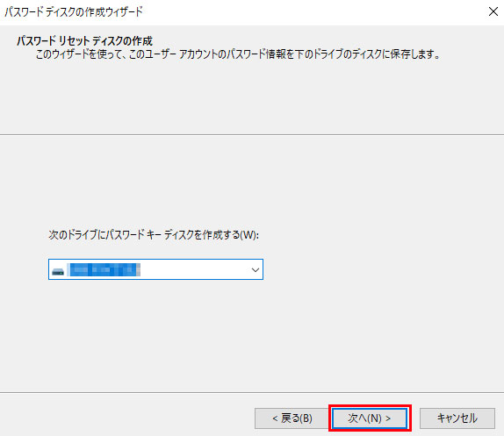Click the red-outlined 次へ(N) button
504x436 pixels.
pos(370,418)
